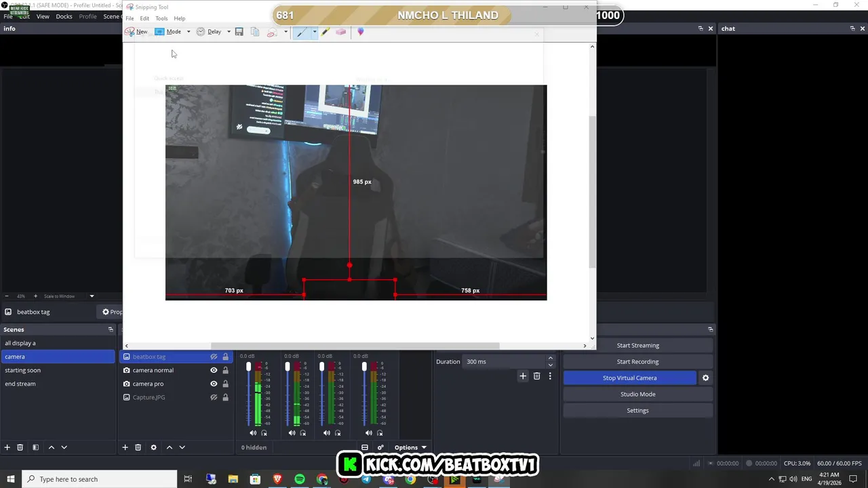Mute the second audio mixer channel
This screenshot has height=488, width=868.
292,433
